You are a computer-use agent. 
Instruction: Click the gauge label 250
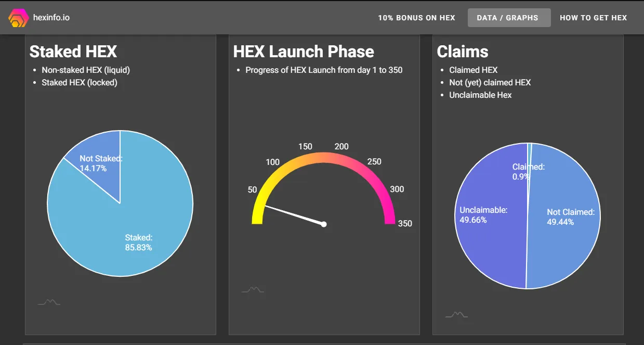coord(374,161)
